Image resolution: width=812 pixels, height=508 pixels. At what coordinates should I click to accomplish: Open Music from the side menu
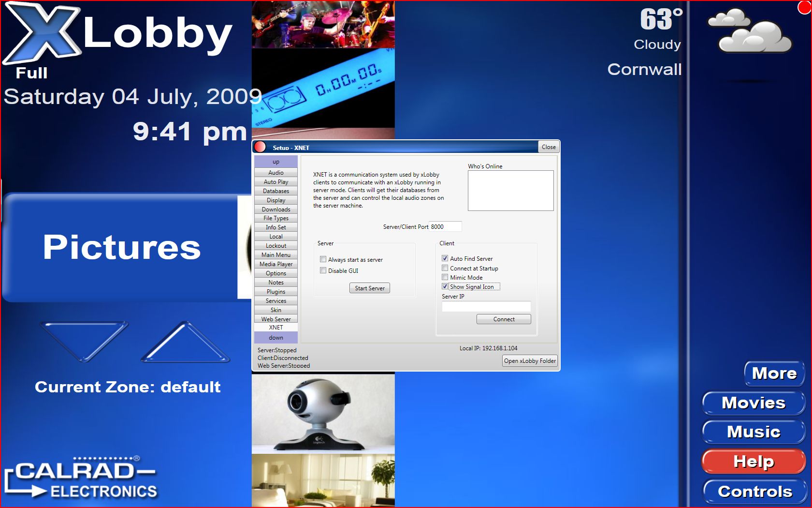click(x=754, y=432)
